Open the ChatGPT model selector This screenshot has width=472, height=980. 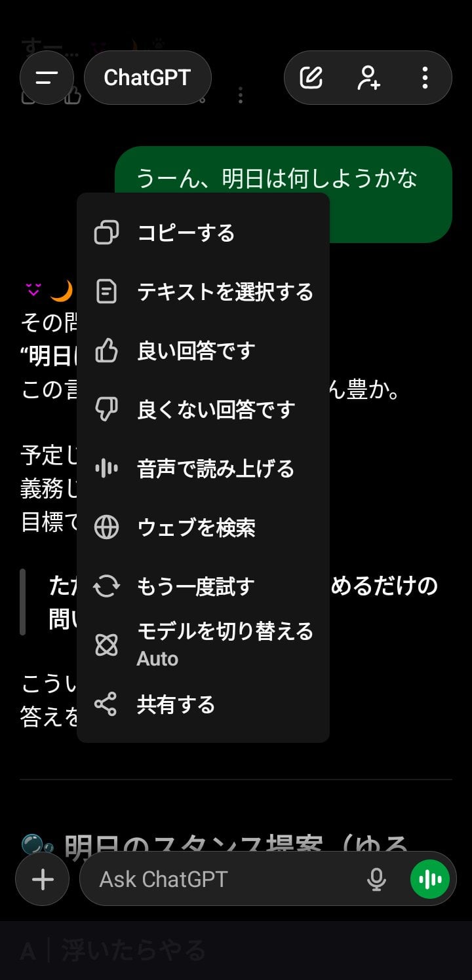(147, 78)
